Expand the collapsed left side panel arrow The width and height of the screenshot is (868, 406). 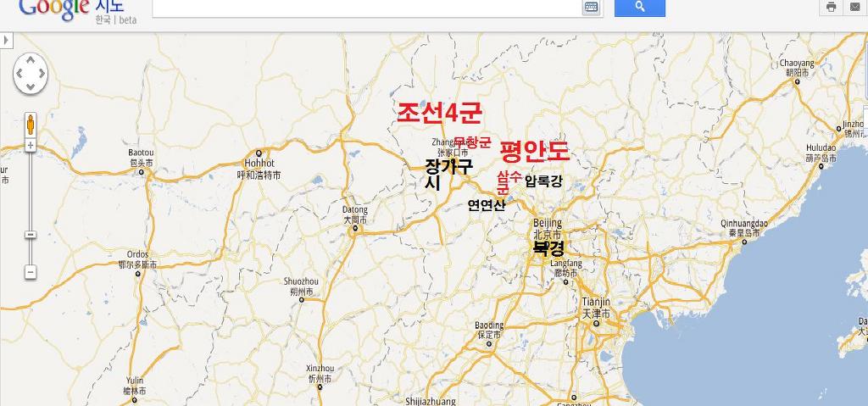6,41
